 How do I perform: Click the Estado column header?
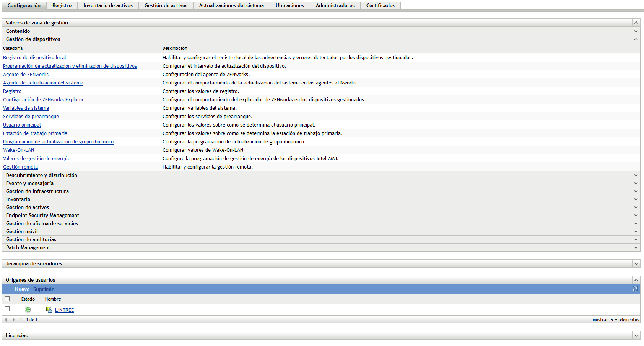click(28, 299)
